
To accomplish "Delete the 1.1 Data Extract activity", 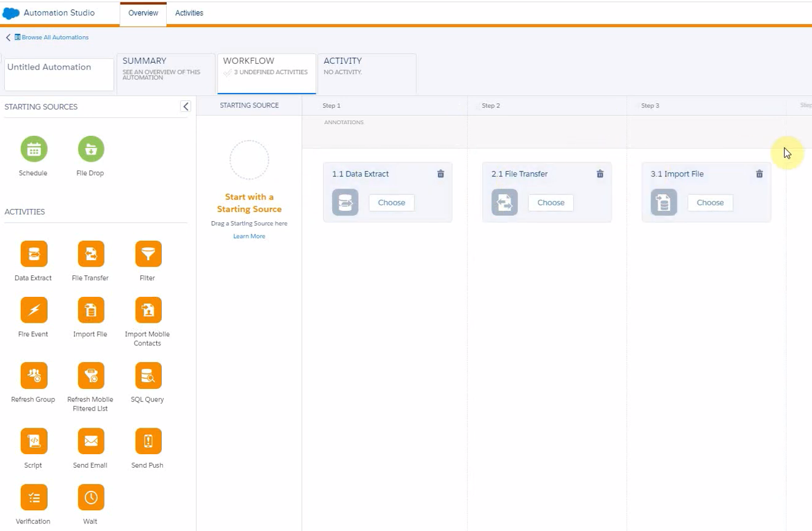I will point(440,174).
